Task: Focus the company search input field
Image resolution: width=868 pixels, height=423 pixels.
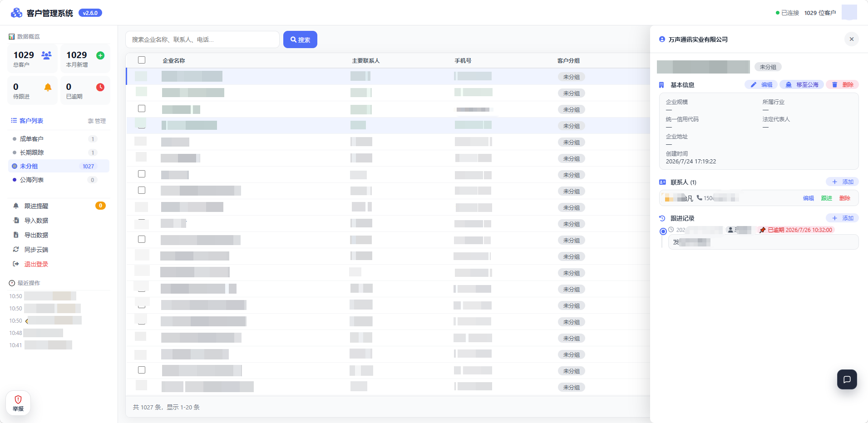Action: pyautogui.click(x=202, y=39)
